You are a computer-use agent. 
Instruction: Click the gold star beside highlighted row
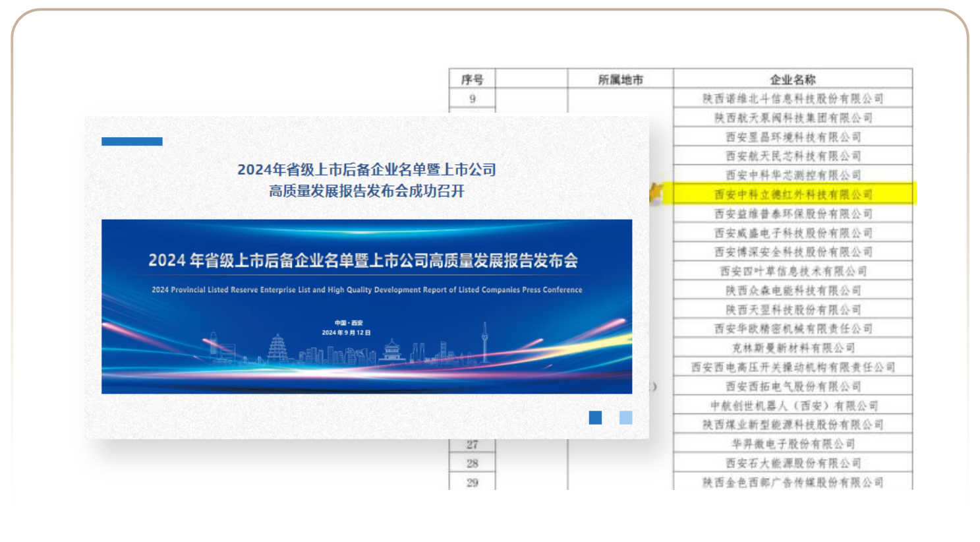(x=657, y=194)
